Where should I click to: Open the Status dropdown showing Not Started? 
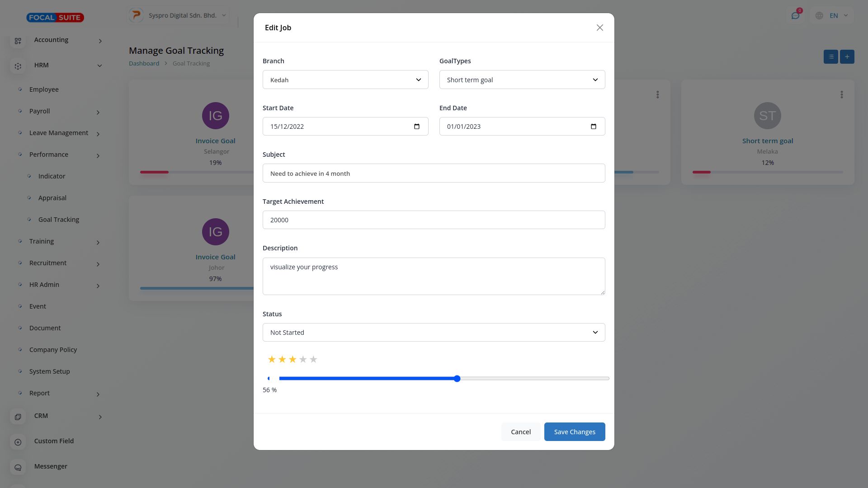(x=433, y=333)
